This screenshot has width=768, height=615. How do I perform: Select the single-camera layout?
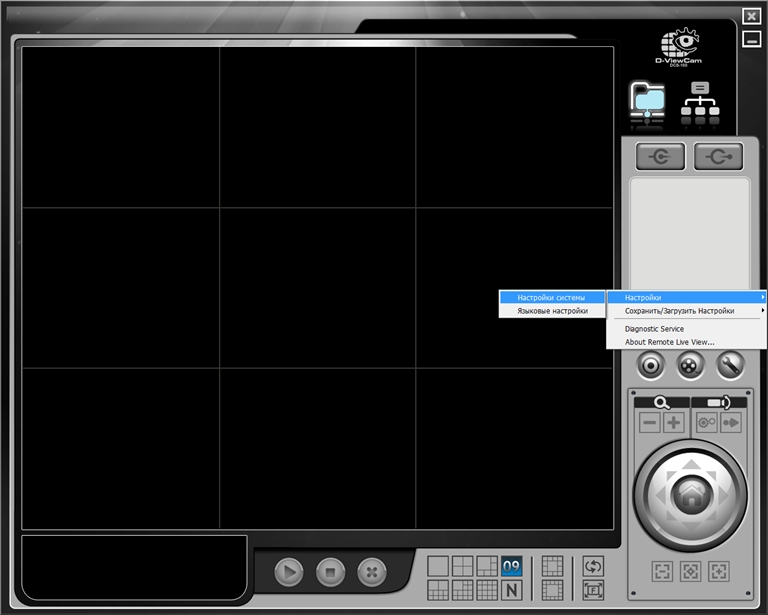pyautogui.click(x=438, y=566)
